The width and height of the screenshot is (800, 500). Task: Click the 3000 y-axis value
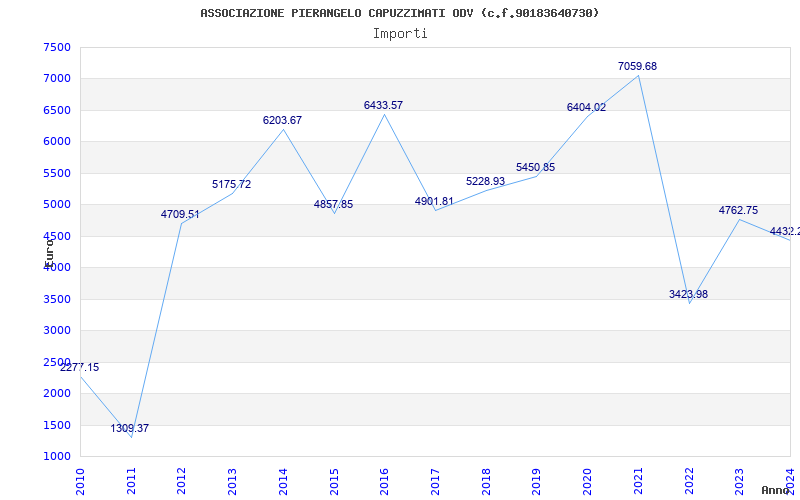click(x=57, y=331)
